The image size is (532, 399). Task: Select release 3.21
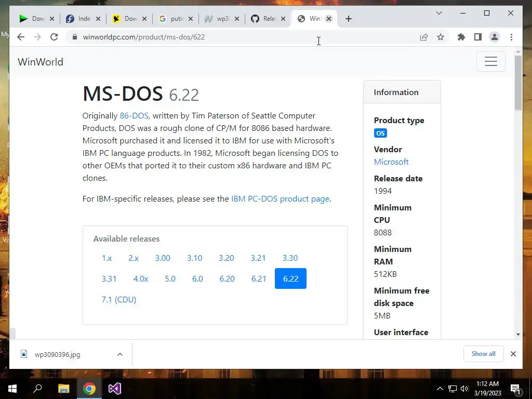(x=258, y=258)
